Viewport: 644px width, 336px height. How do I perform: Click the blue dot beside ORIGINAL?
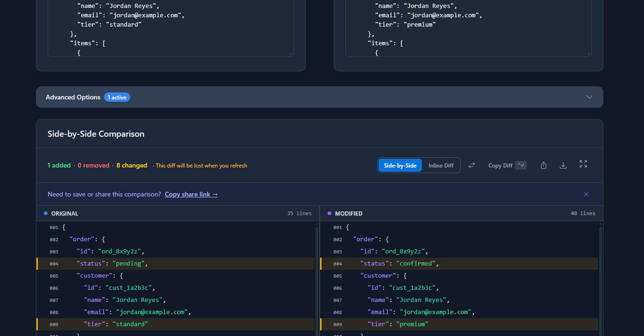46,213
